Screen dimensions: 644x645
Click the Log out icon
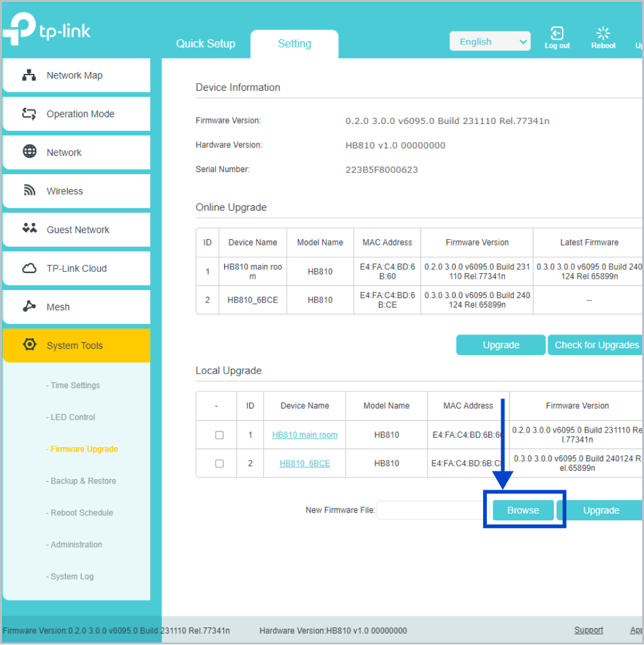coord(557,33)
